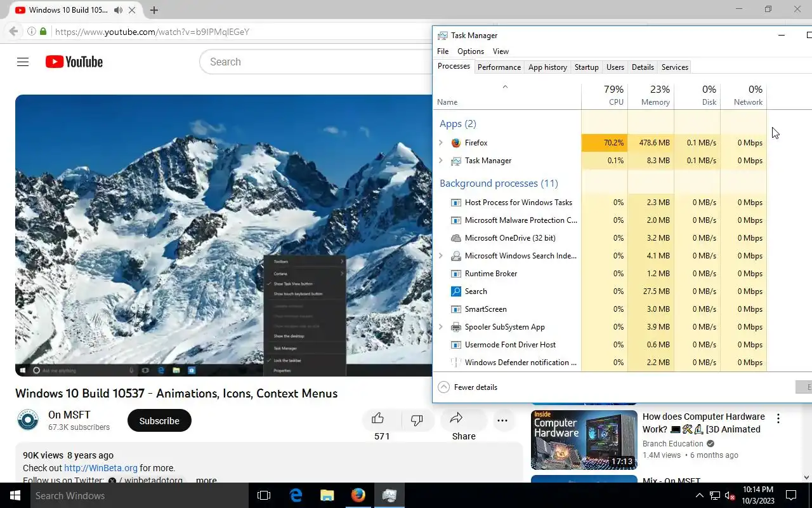
Task: Launch Microsoft Edge from the taskbar
Action: 296,495
